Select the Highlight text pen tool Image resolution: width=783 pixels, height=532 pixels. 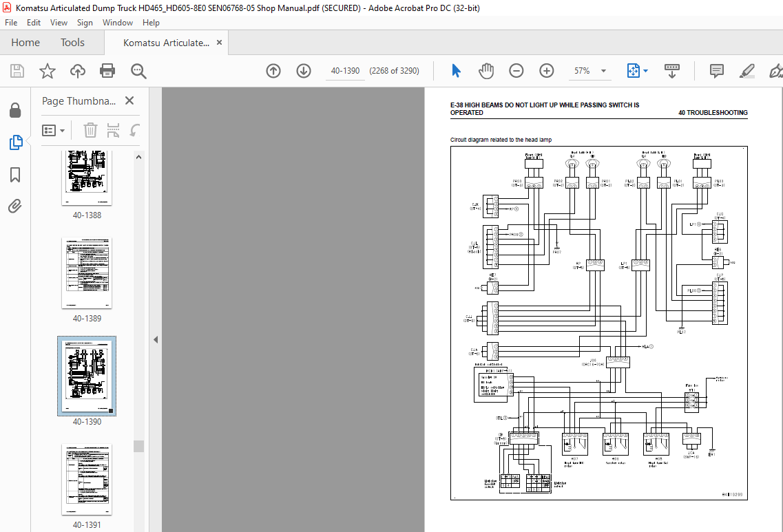(747, 71)
